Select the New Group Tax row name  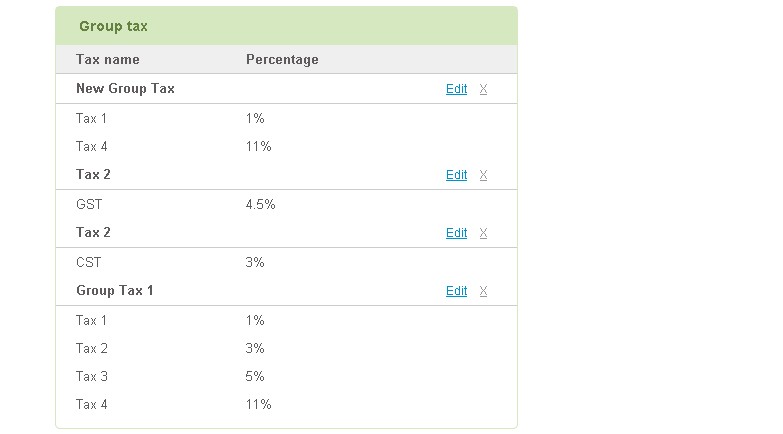pyautogui.click(x=125, y=88)
